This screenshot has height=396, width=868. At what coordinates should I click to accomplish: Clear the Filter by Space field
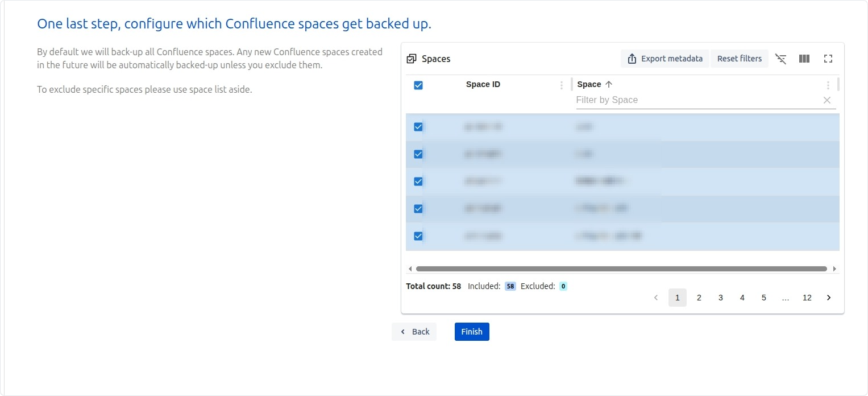coord(827,100)
